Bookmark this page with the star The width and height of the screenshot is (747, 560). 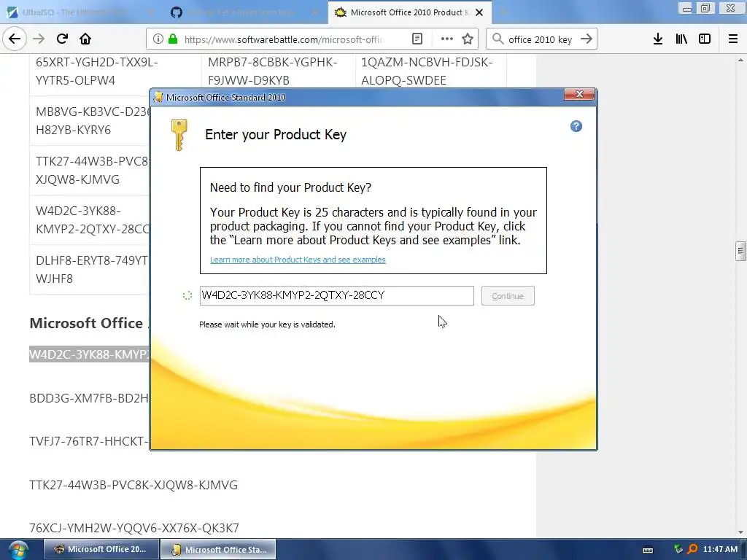(x=468, y=39)
